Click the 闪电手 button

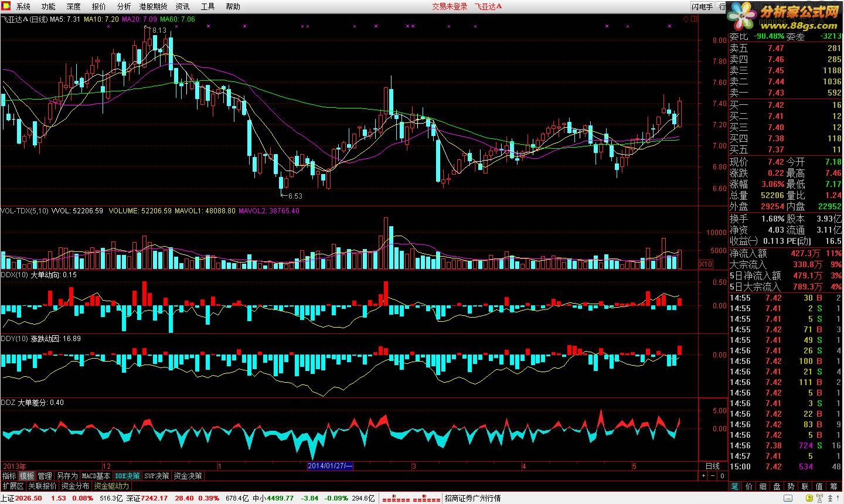click(x=702, y=6)
